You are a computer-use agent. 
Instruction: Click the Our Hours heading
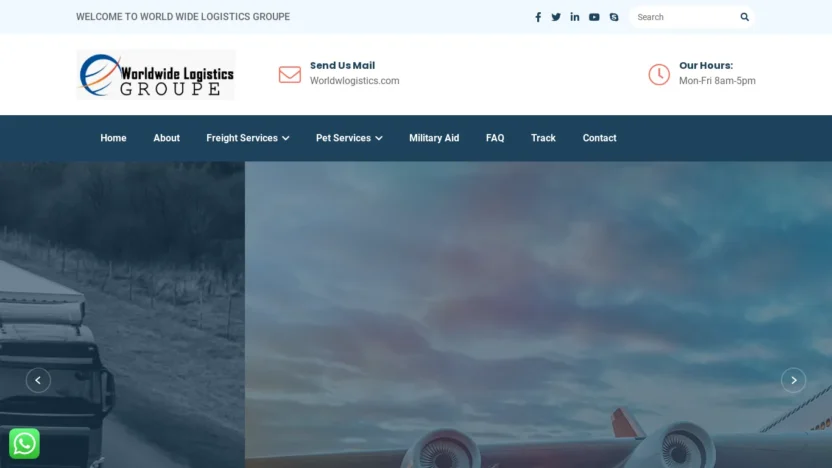pos(706,65)
